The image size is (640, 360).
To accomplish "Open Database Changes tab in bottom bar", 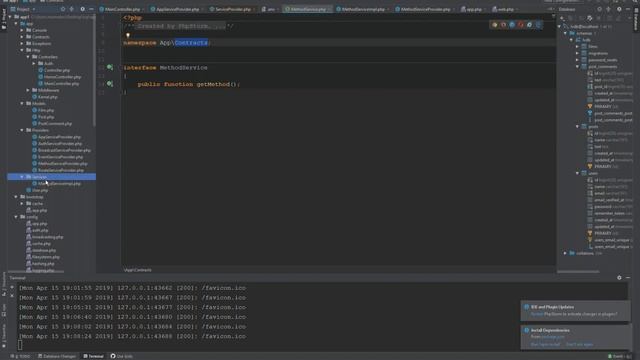I will pos(57,356).
